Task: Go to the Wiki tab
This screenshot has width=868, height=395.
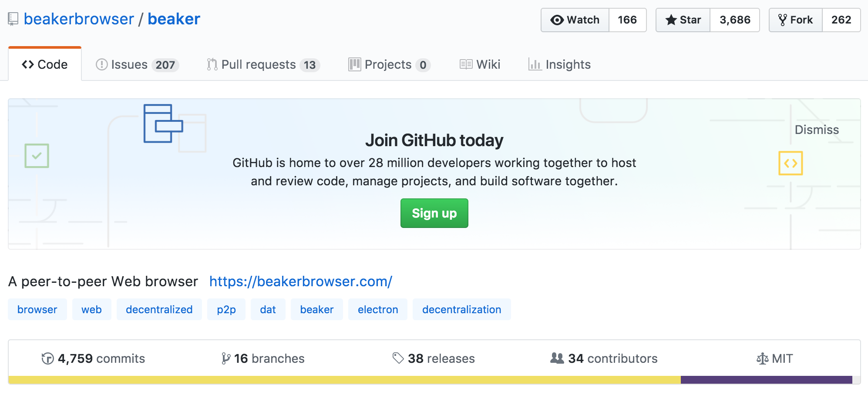Action: [x=480, y=64]
